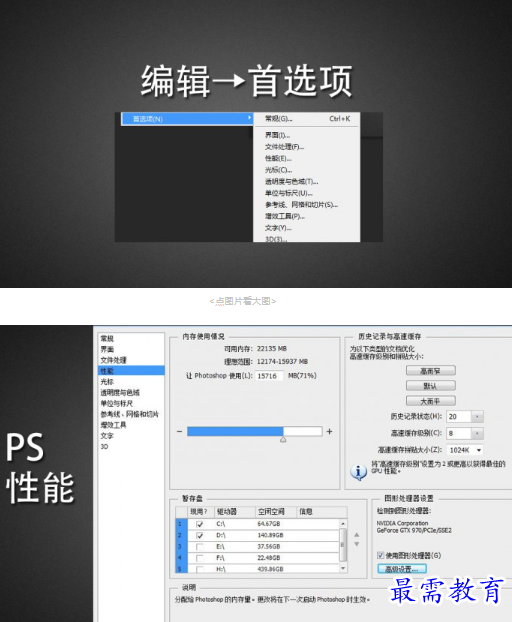Click the 22.48GB free space cell
Viewport: 512px width, 622px height.
(269, 558)
